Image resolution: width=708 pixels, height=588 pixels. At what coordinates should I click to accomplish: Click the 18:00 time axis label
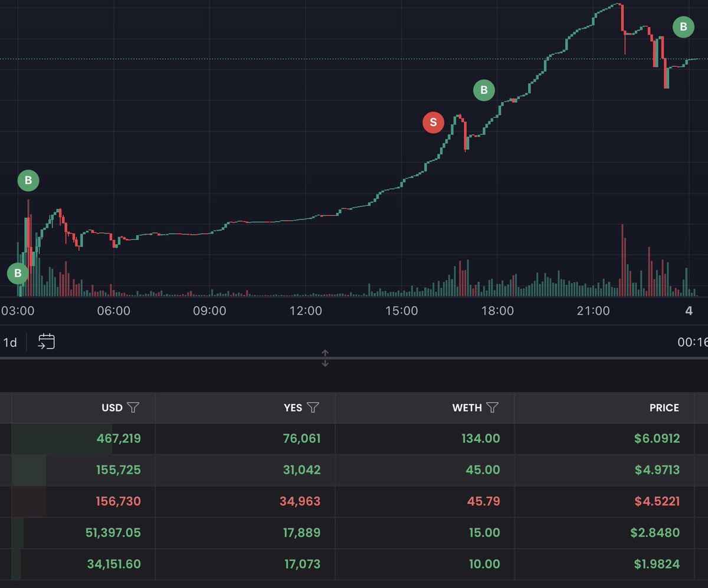click(x=497, y=311)
